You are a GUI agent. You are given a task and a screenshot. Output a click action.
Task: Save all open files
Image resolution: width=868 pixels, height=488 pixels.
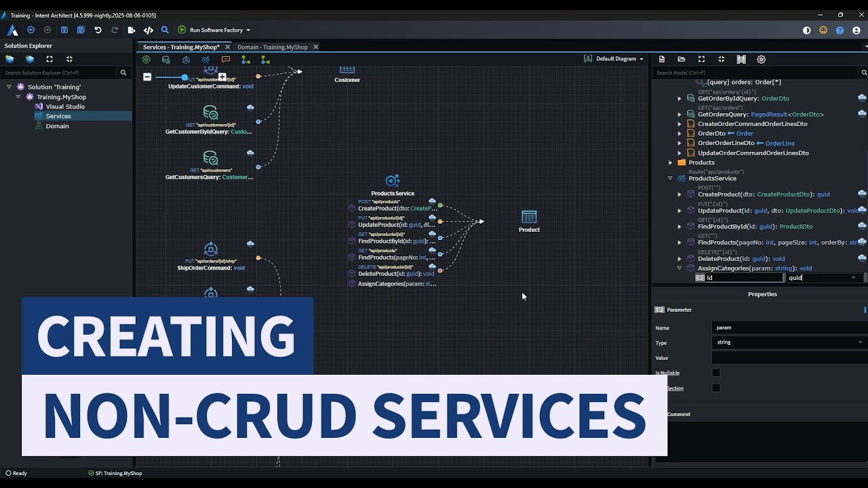(81, 30)
